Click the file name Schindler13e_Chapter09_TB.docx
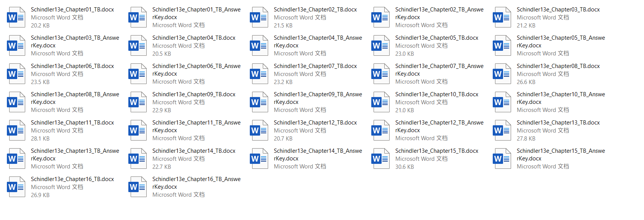 [x=194, y=94]
